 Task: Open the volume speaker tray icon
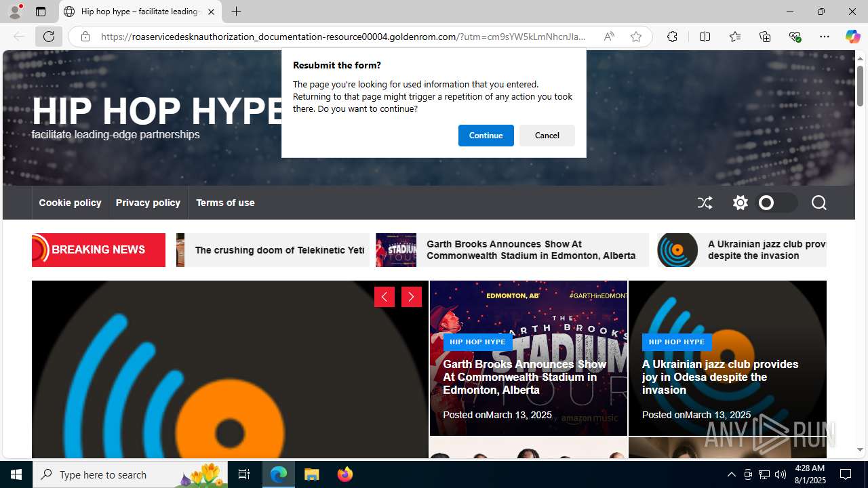pos(780,474)
